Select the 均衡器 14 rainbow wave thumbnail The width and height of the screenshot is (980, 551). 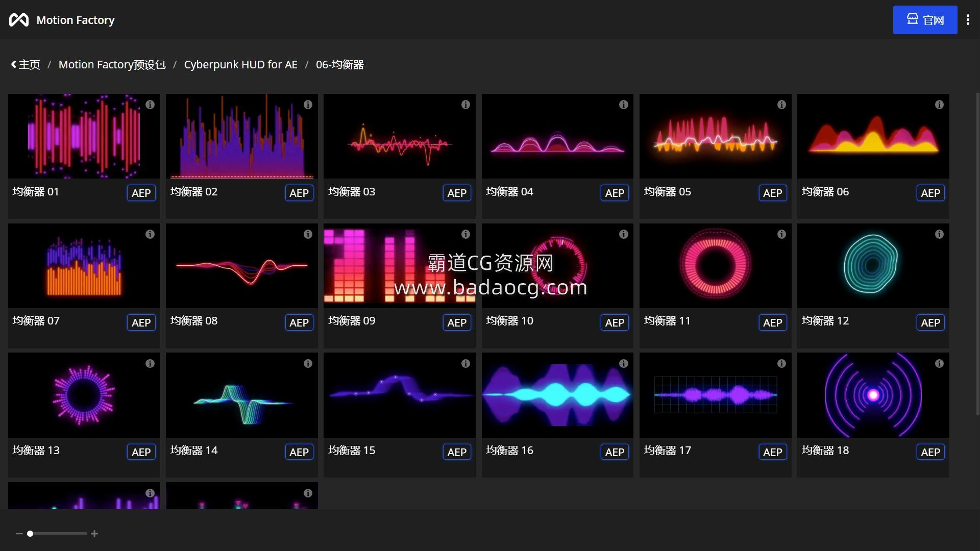click(242, 395)
